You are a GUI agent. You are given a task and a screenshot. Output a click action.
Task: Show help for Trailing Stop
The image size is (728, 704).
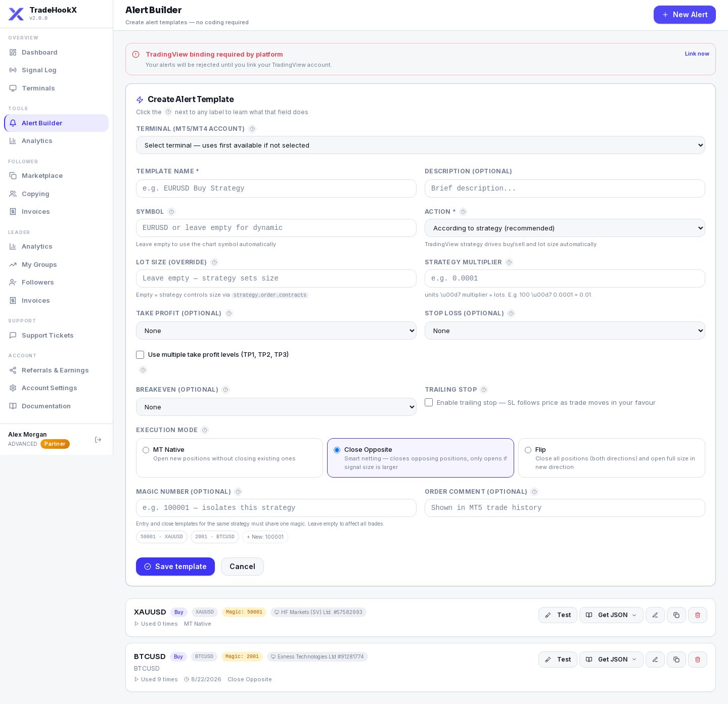point(484,390)
